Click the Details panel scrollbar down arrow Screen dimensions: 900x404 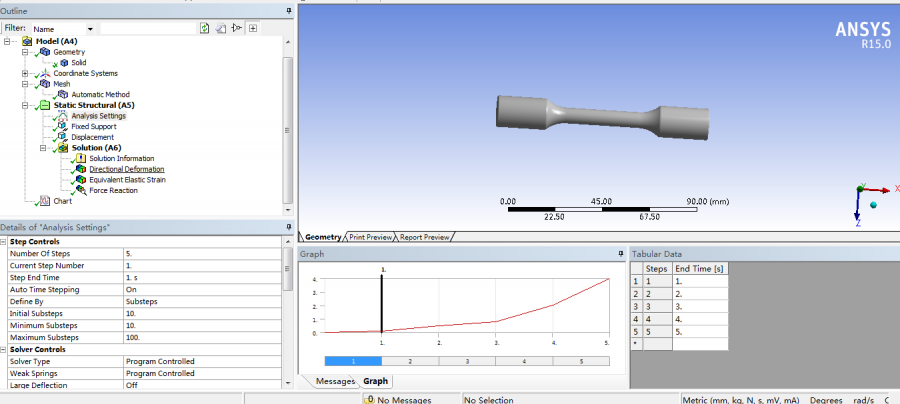tap(288, 384)
